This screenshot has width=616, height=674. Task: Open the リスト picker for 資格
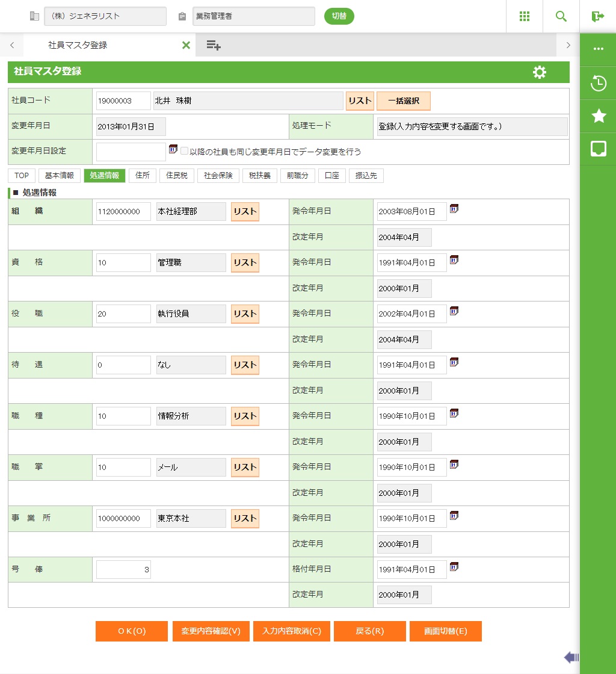pos(245,263)
